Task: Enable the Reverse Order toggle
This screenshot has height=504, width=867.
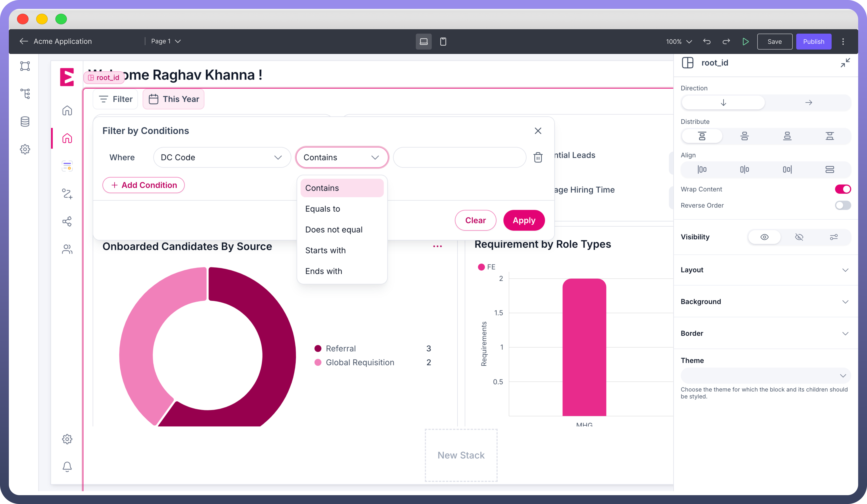Action: 843,205
